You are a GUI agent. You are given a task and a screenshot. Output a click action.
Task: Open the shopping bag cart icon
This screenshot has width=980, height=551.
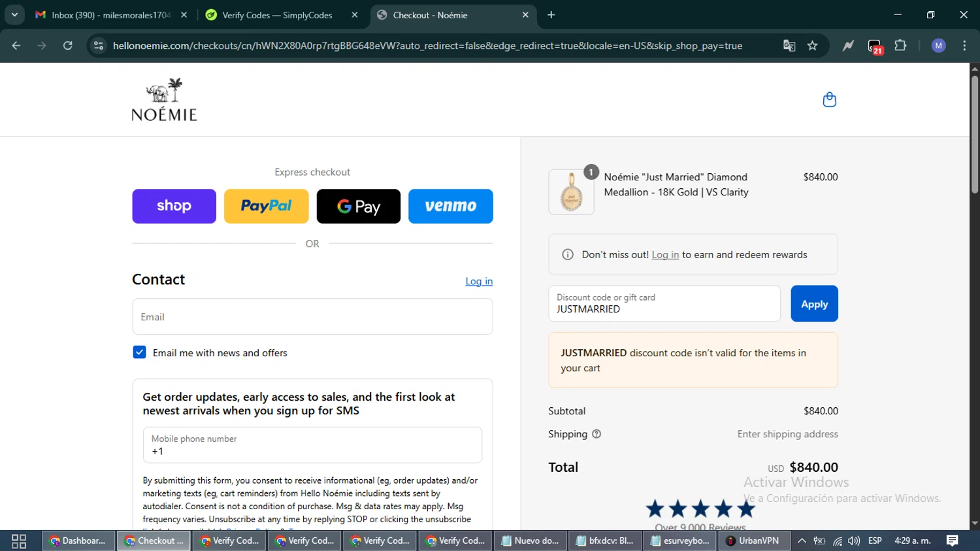[829, 99]
